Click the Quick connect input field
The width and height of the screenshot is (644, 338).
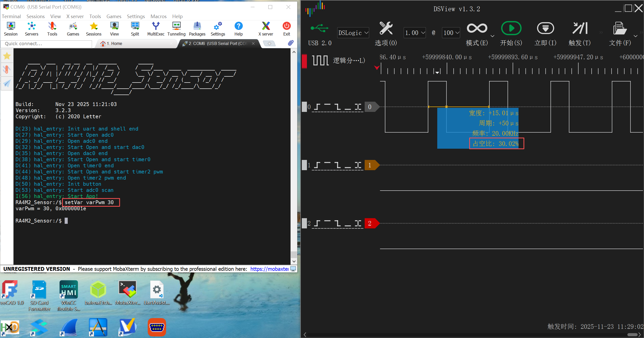pyautogui.click(x=47, y=44)
